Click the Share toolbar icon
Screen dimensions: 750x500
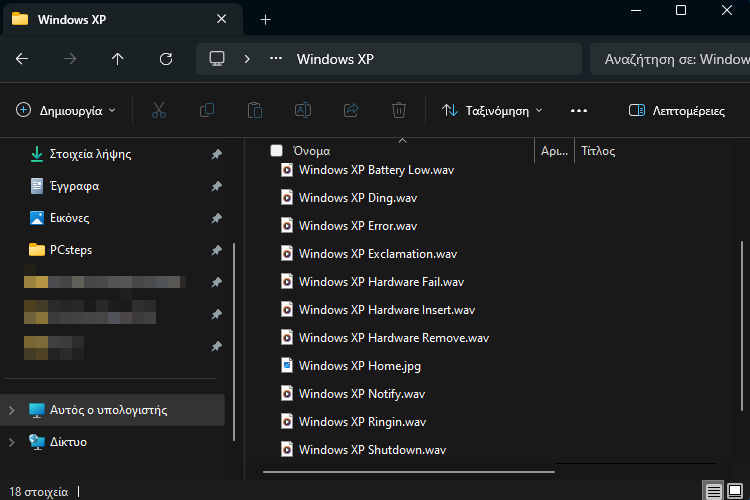click(351, 111)
